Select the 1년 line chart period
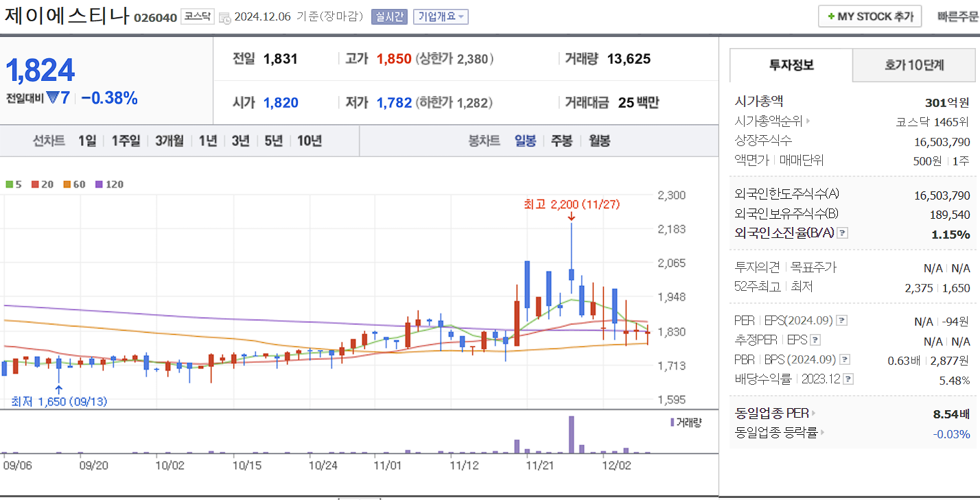The image size is (980, 500). pos(208,141)
